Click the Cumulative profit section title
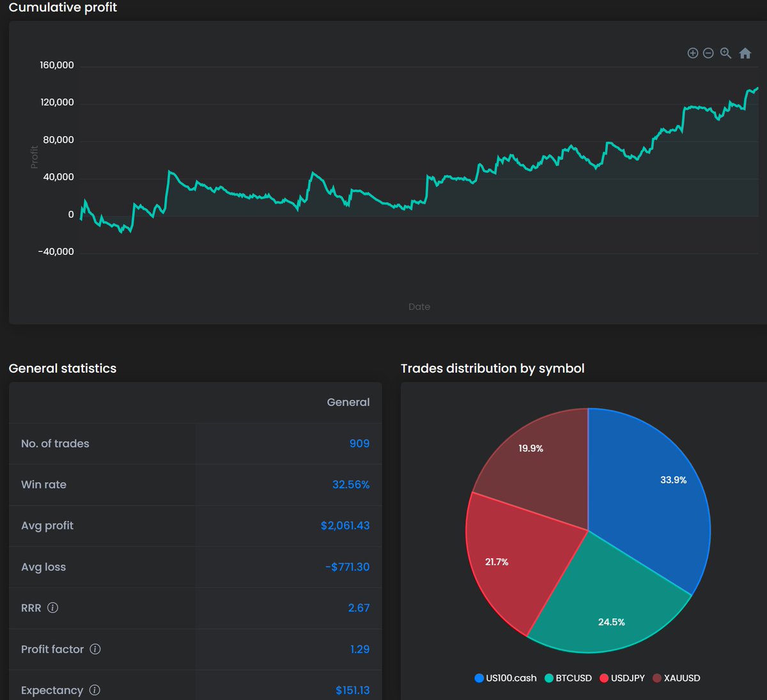The image size is (767, 700). tap(62, 8)
